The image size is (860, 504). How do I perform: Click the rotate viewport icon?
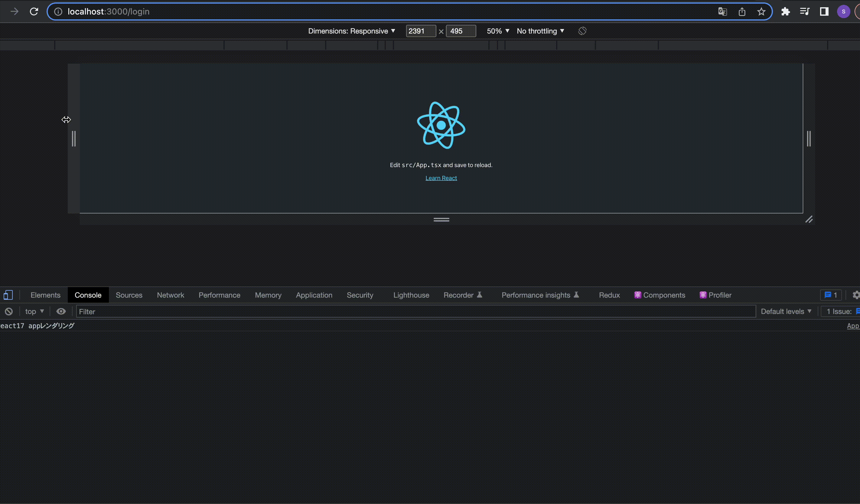point(582,31)
